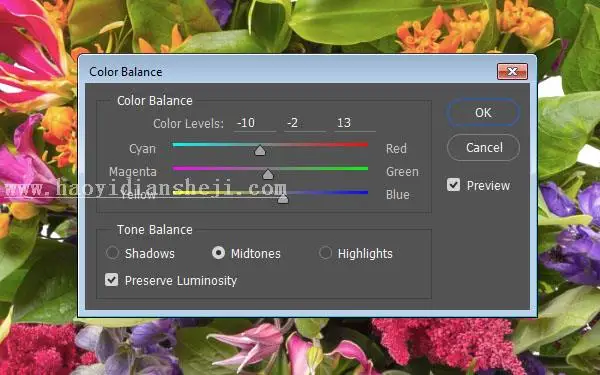The image size is (600, 375).
Task: Click the OK button
Action: (483, 112)
